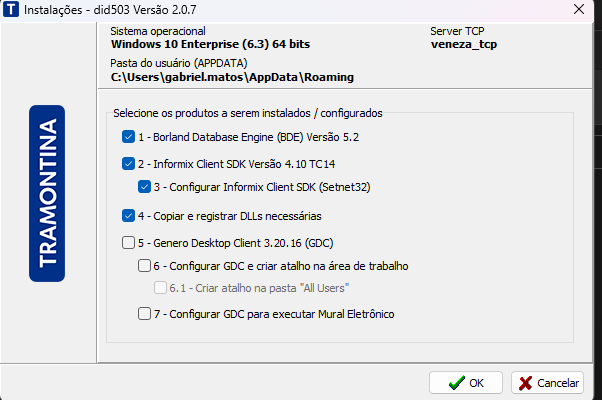Click the APPDATA folder path text
The width and height of the screenshot is (602, 400).
[x=232, y=77]
